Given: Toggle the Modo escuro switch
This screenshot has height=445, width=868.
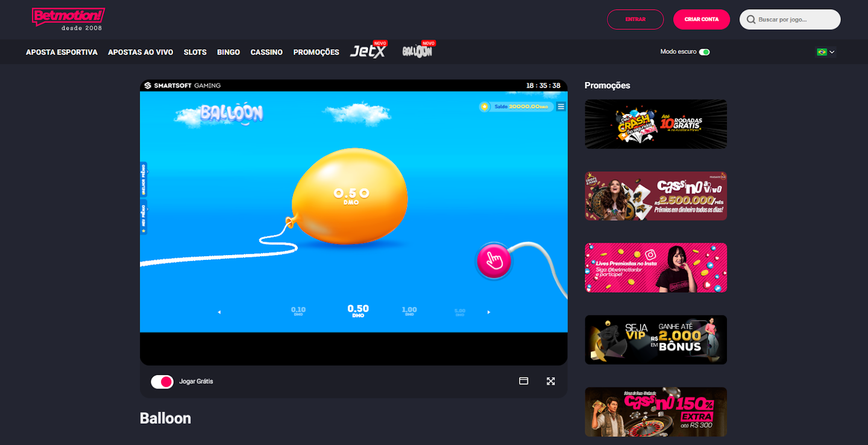Looking at the screenshot, I should click(705, 52).
